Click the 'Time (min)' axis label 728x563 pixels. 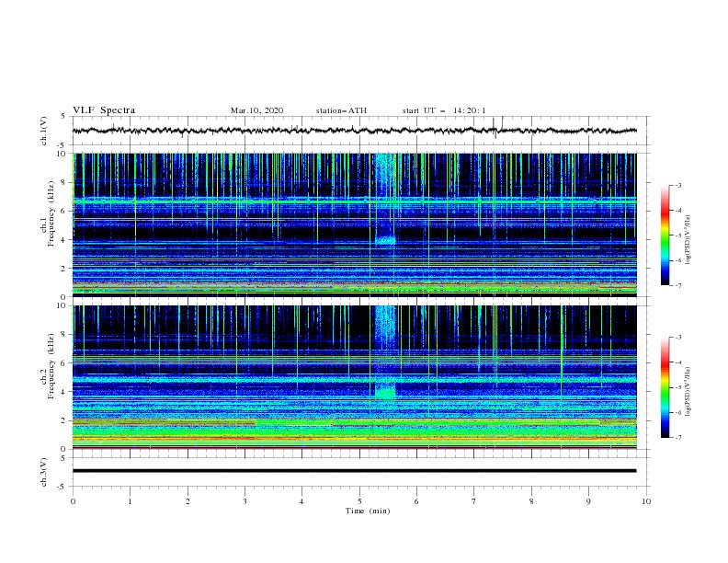[x=368, y=511]
